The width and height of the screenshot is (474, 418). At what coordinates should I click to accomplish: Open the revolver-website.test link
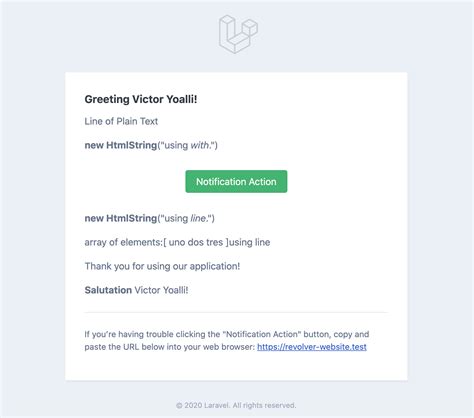(x=312, y=347)
